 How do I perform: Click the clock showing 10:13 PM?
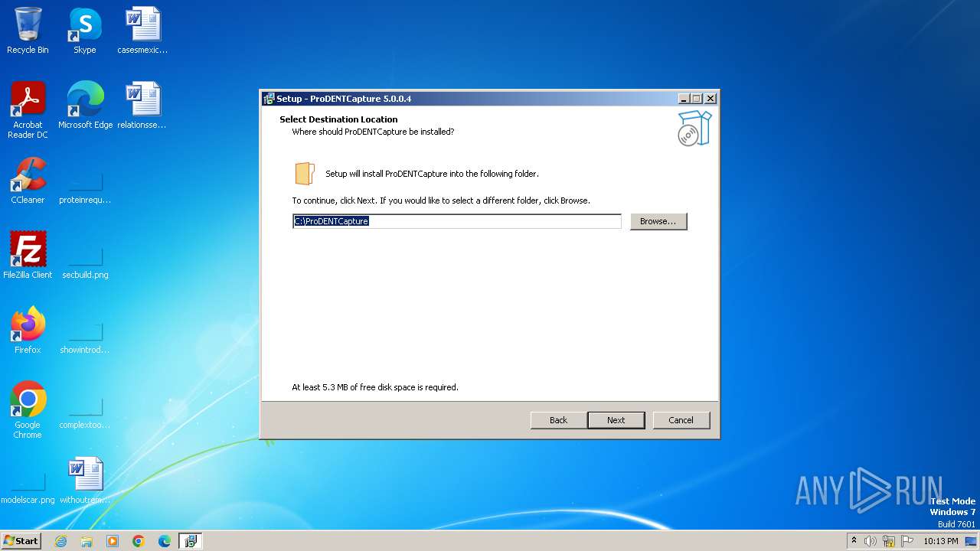point(941,541)
